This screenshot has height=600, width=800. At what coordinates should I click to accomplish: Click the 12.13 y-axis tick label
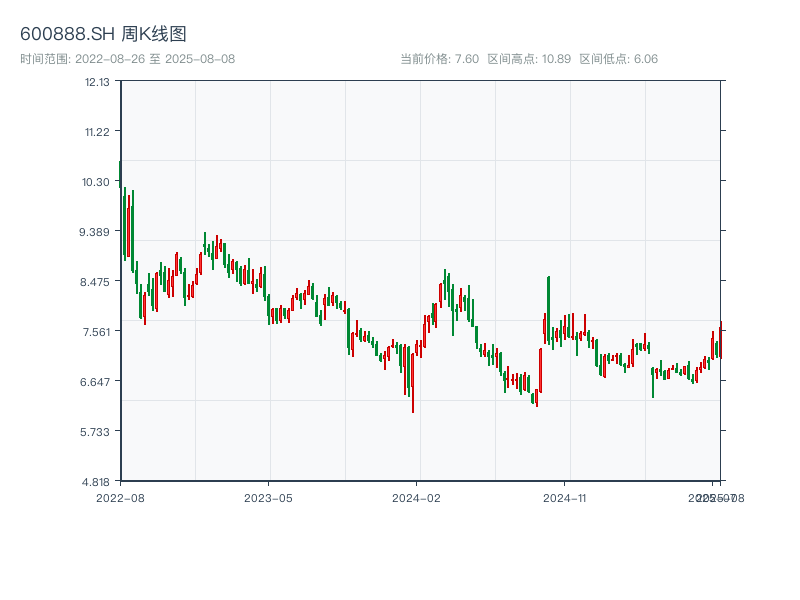pos(97,82)
